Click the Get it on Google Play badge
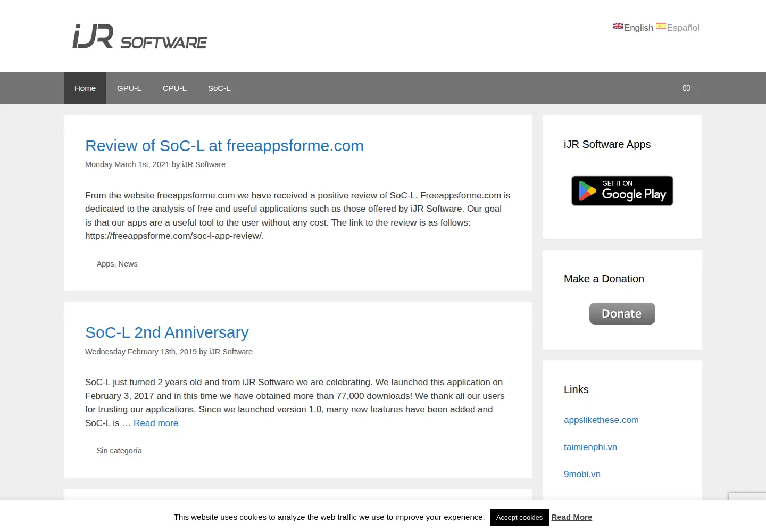This screenshot has width=766, height=532. coord(622,190)
